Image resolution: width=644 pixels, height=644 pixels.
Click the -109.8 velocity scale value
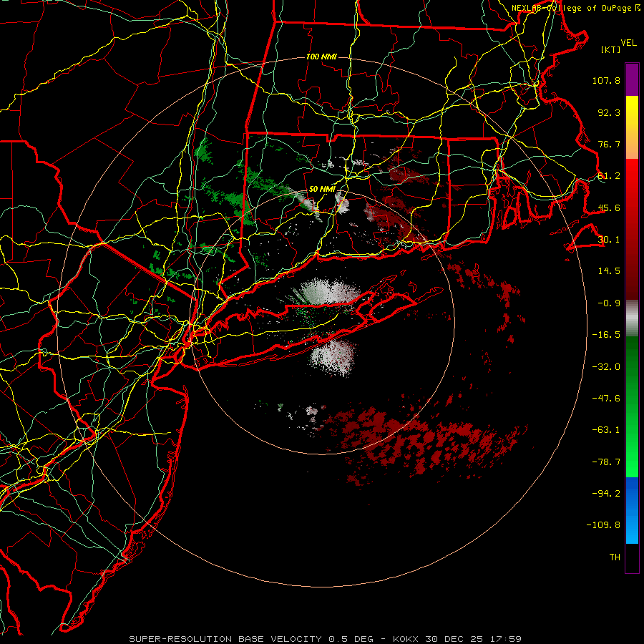point(603,525)
